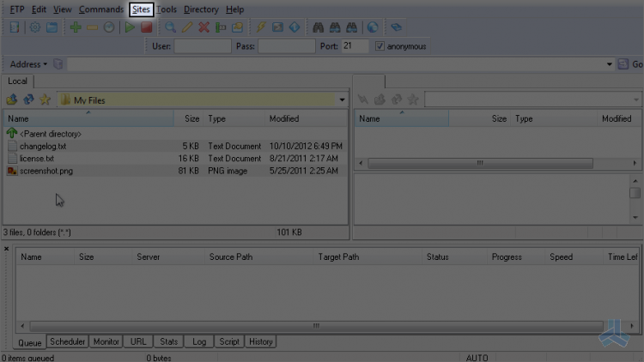Toggle the anonymous login checkbox
Screen dimensions: 644x362
coord(380,46)
